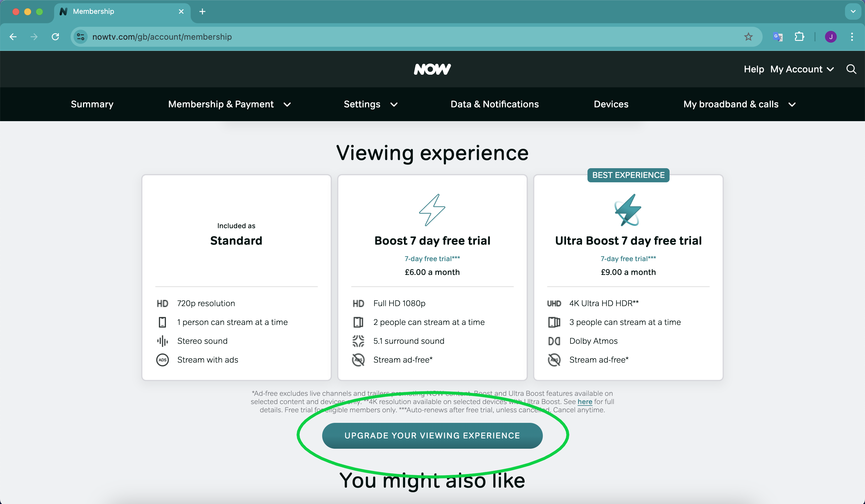Select the Standard plan card heading
The width and height of the screenshot is (865, 504).
[x=236, y=241]
